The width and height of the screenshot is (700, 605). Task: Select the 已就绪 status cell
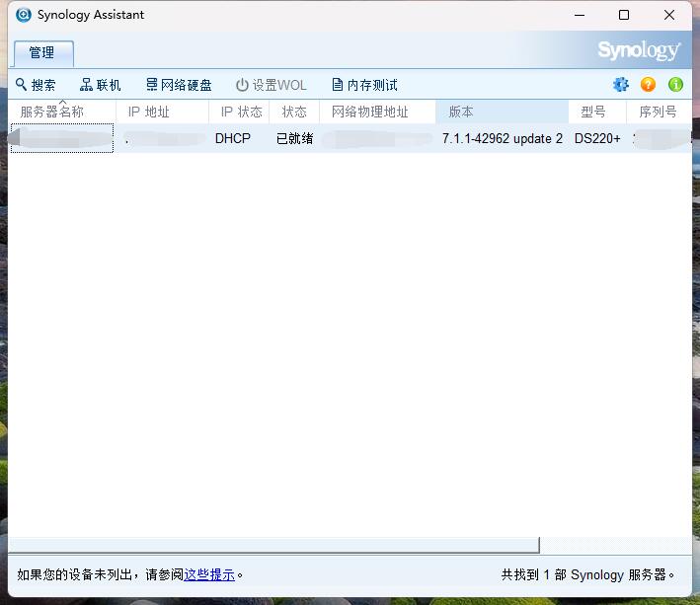pos(294,138)
